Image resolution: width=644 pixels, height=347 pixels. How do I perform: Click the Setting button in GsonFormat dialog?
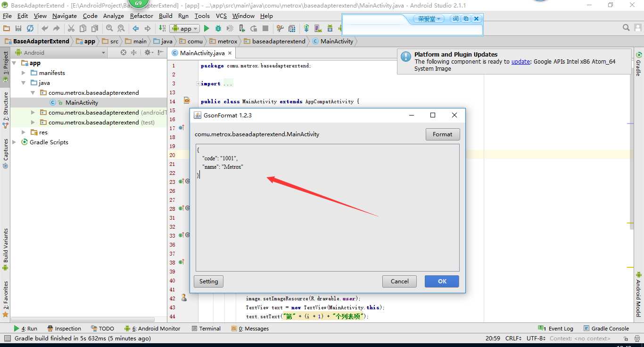coord(208,281)
